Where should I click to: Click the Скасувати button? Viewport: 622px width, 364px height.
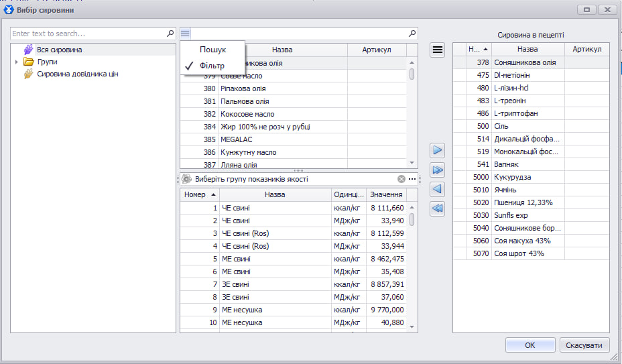[584, 345]
